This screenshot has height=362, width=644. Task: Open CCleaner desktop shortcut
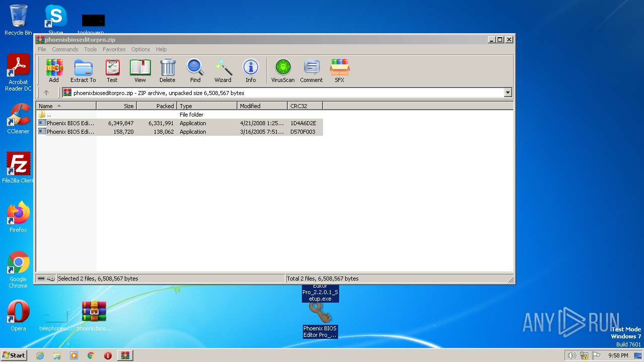point(18,119)
